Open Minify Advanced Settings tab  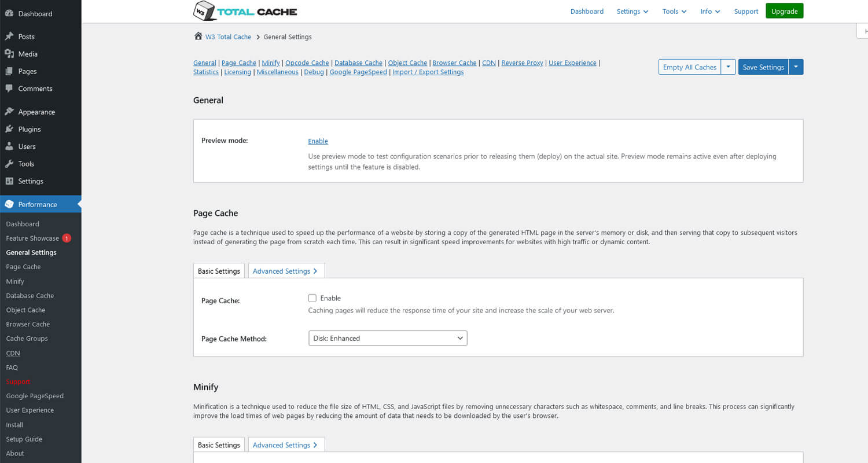(286, 445)
